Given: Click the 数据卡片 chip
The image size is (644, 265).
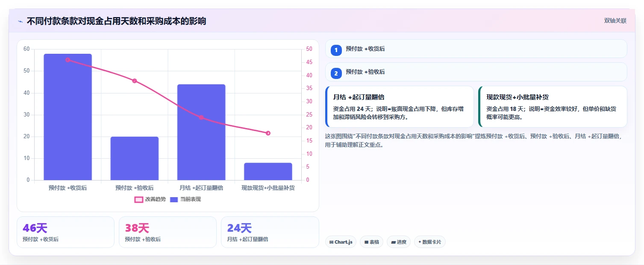Looking at the screenshot, I should pos(429,242).
